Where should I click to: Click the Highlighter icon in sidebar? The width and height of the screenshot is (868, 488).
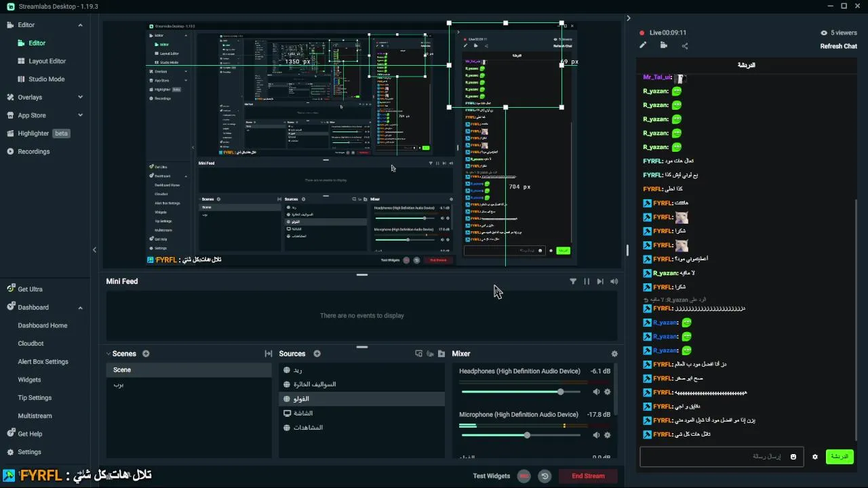(x=10, y=134)
